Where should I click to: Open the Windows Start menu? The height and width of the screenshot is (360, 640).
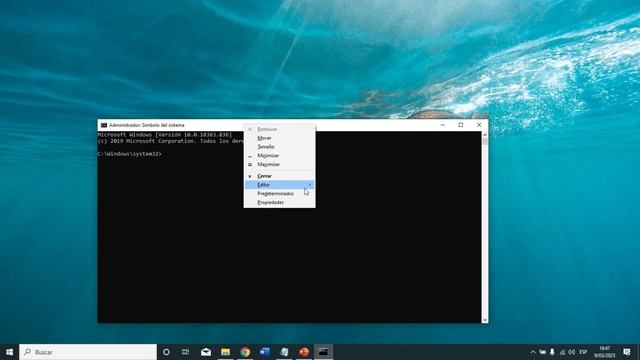tap(9, 352)
